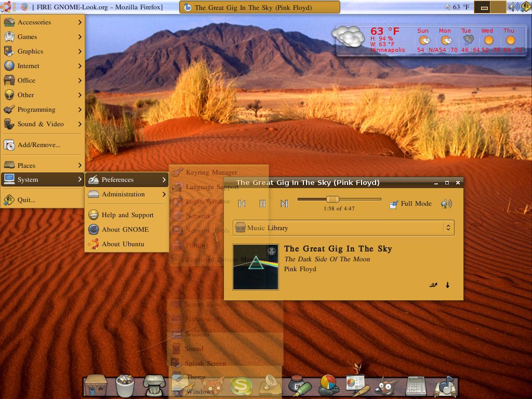This screenshot has height=399, width=532.
Task: Open About Ubuntu
Action: pyautogui.click(x=127, y=244)
